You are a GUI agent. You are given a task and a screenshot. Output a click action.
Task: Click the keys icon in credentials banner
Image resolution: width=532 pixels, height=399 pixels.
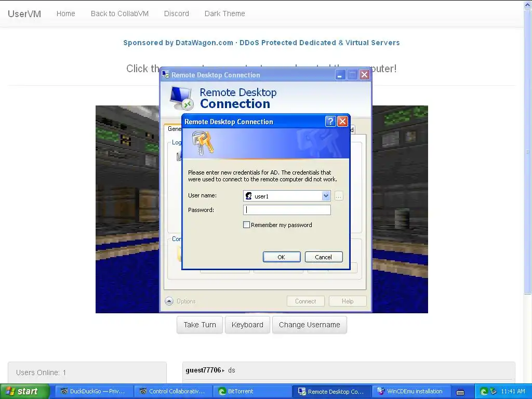coord(203,143)
